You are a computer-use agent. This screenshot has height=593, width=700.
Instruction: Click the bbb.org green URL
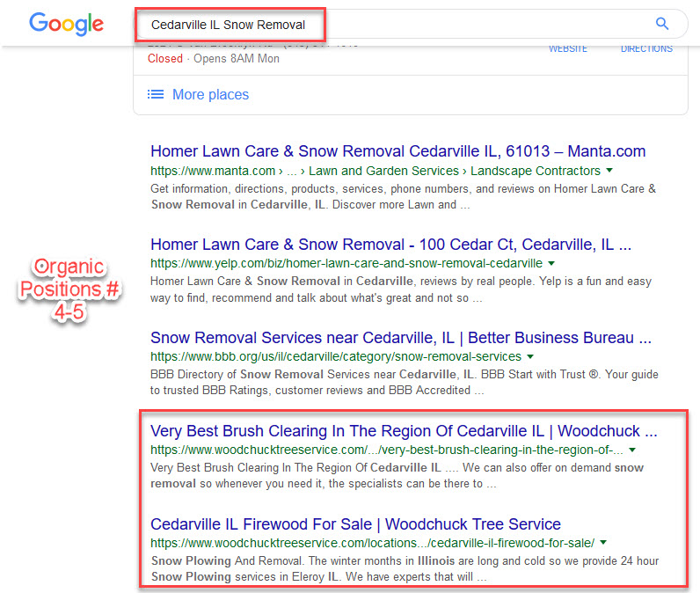336,356
